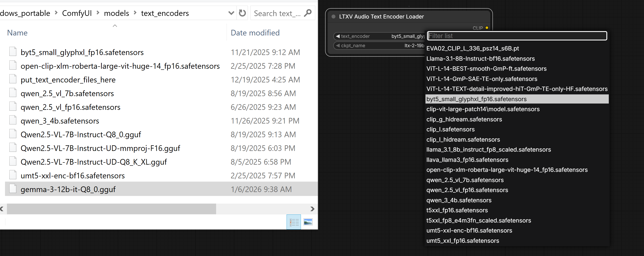Switch to large thumbnails view icon

coord(308,222)
